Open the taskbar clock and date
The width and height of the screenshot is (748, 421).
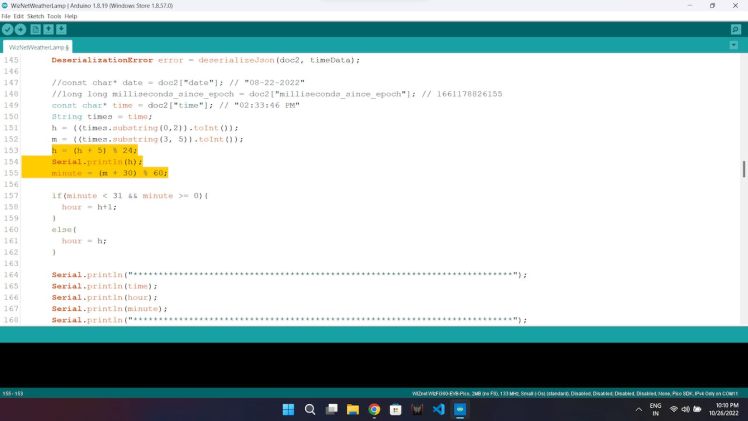pyautogui.click(x=722, y=410)
